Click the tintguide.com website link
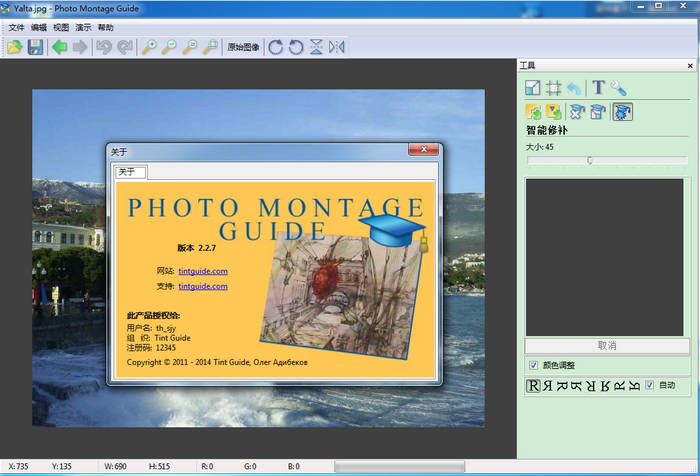 (x=203, y=271)
